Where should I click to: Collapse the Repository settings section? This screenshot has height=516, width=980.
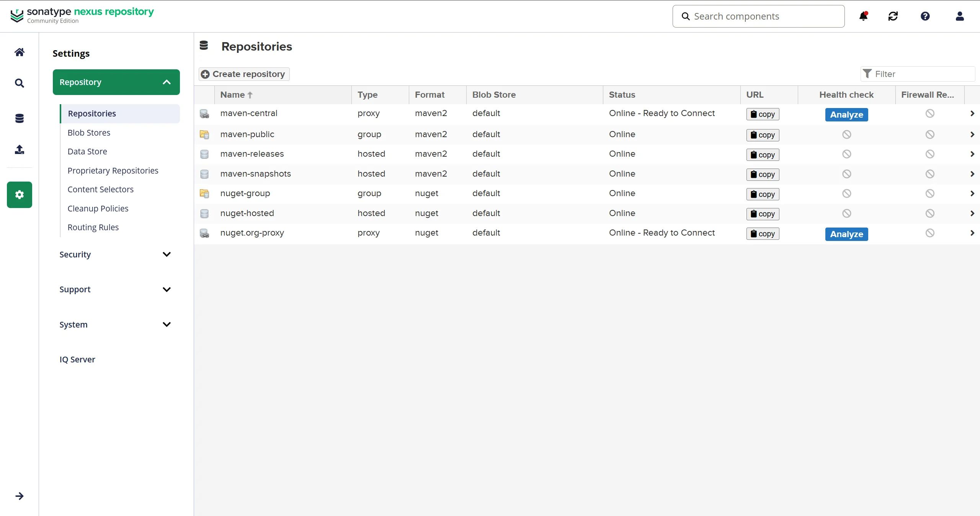tap(116, 82)
